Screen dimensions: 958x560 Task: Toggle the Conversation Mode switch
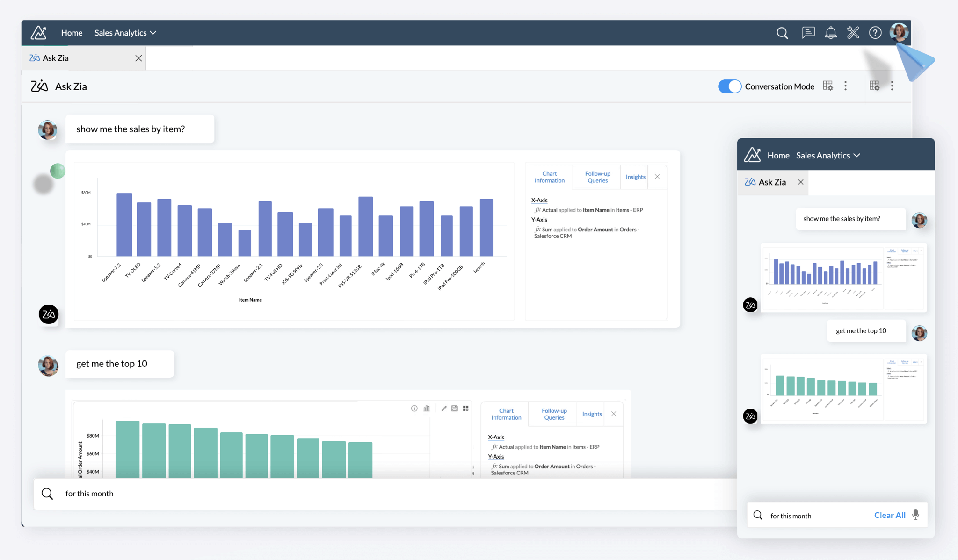(728, 86)
